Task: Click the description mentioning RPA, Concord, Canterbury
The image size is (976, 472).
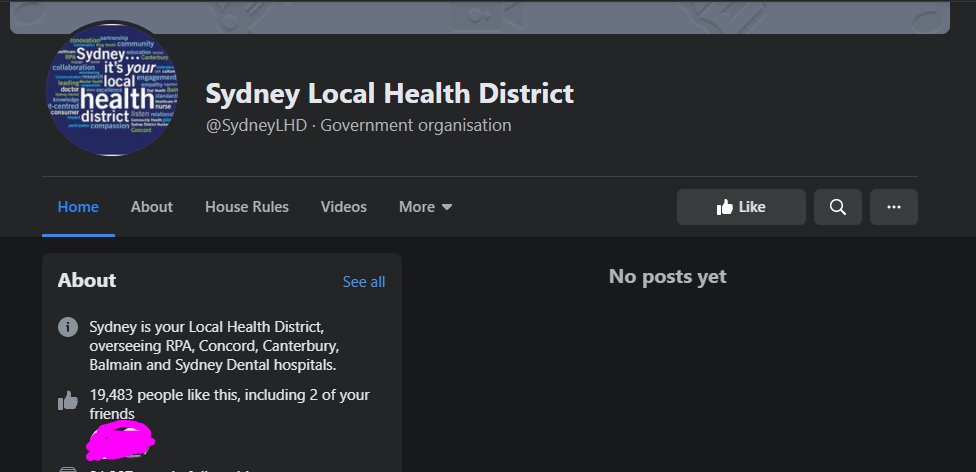Action: [x=215, y=346]
